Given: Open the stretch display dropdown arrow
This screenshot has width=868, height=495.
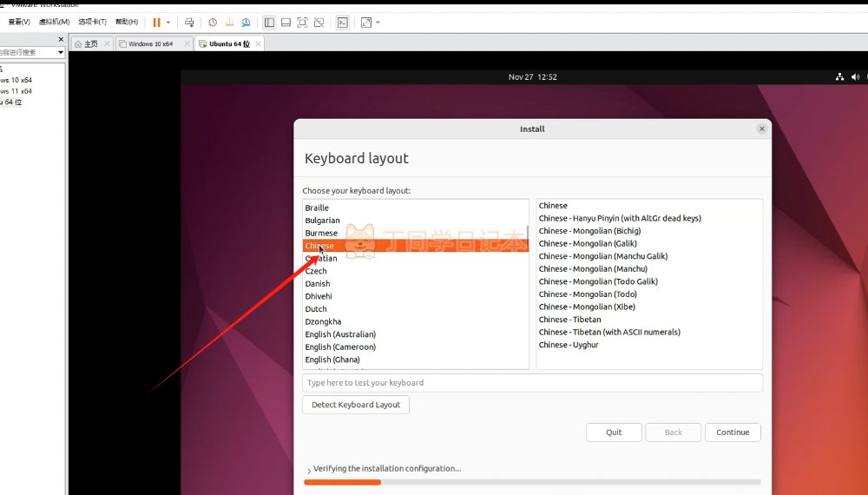Looking at the screenshot, I should 378,23.
